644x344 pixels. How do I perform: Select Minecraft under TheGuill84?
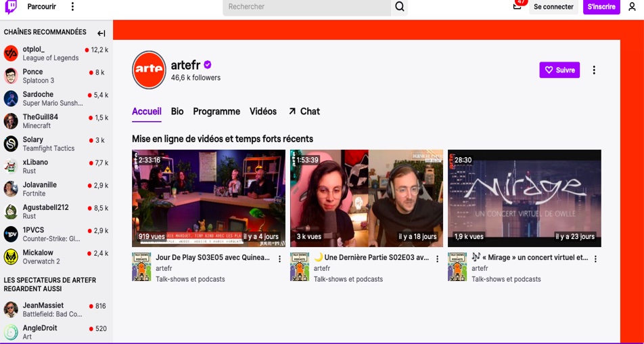coord(37,126)
